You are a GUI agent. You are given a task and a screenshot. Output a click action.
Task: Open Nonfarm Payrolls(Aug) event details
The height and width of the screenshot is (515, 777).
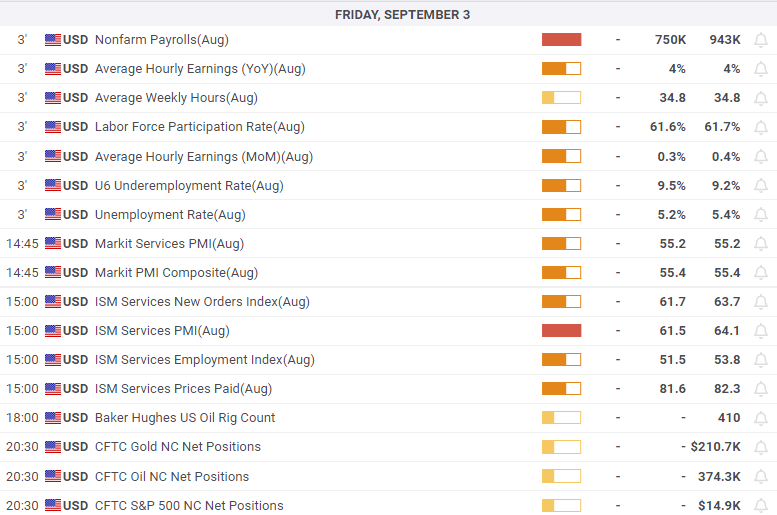click(x=161, y=40)
